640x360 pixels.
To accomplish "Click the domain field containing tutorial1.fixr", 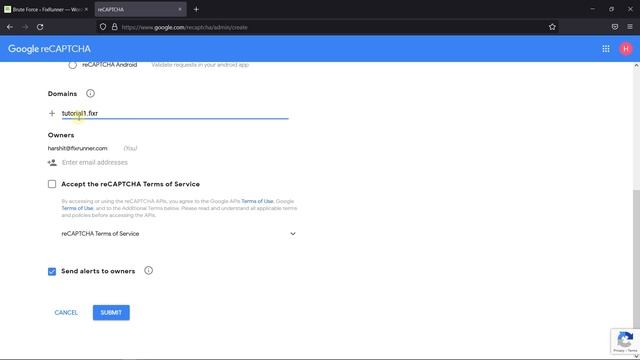I will coord(175,113).
